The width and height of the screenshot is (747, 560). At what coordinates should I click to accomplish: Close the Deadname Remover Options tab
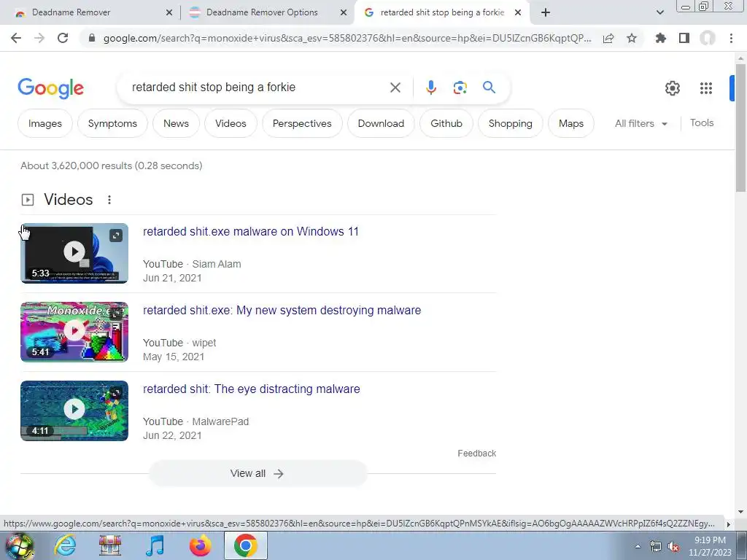(x=344, y=12)
